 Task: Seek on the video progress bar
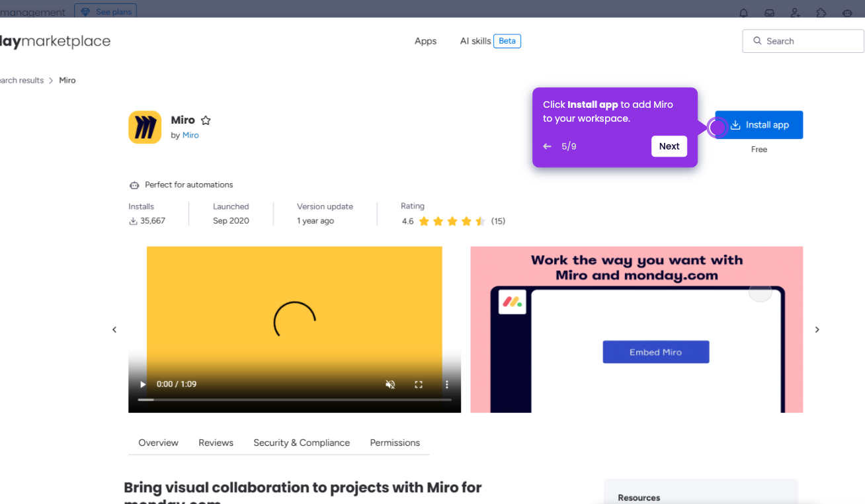pyautogui.click(x=294, y=399)
